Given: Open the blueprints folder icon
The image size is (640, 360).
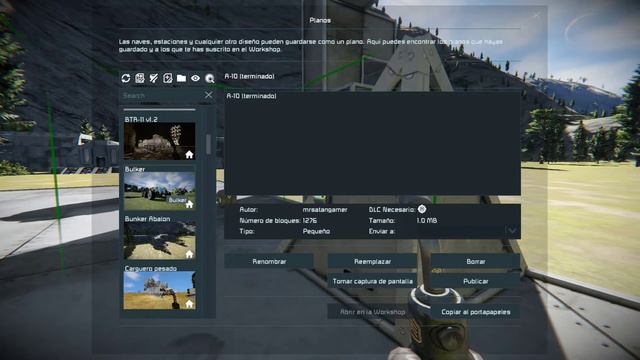Looking at the screenshot, I should point(181,78).
